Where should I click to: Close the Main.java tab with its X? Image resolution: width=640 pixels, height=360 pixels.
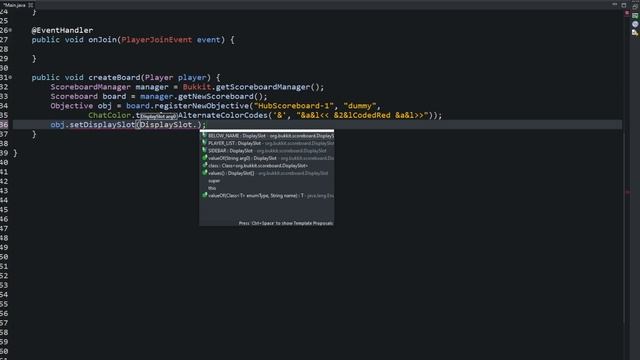tap(31, 5)
